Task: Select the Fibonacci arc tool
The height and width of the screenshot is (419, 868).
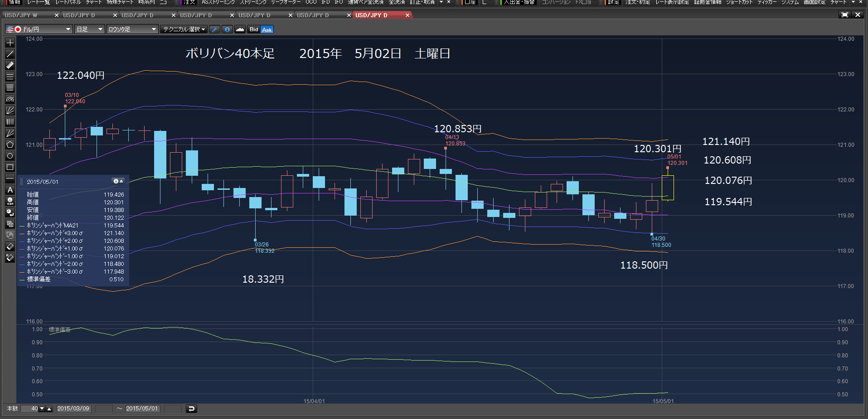Action: click(10, 99)
